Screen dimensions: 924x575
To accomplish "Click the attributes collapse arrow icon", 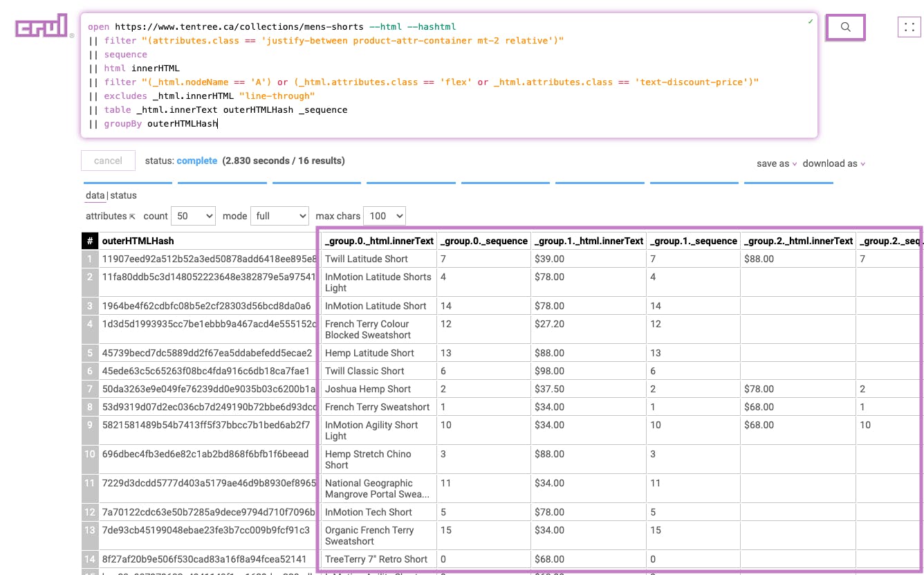I will tap(132, 217).
